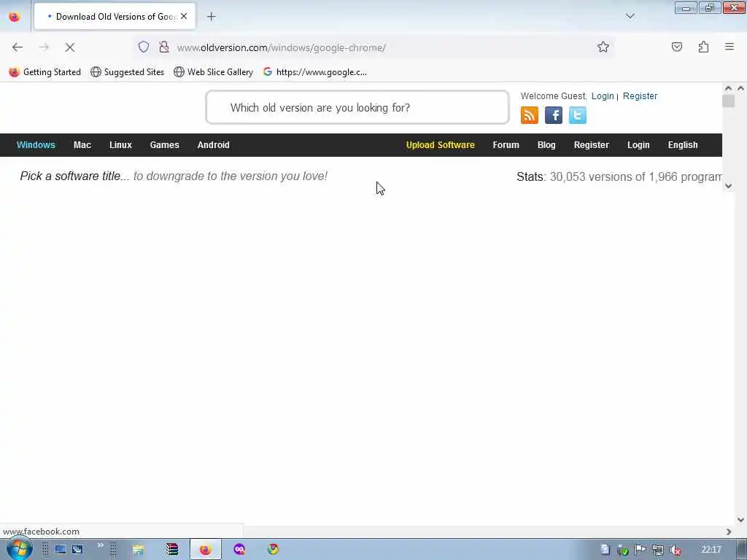Click the Download Old Versions tab
This screenshot has height=560, width=747.
click(115, 17)
